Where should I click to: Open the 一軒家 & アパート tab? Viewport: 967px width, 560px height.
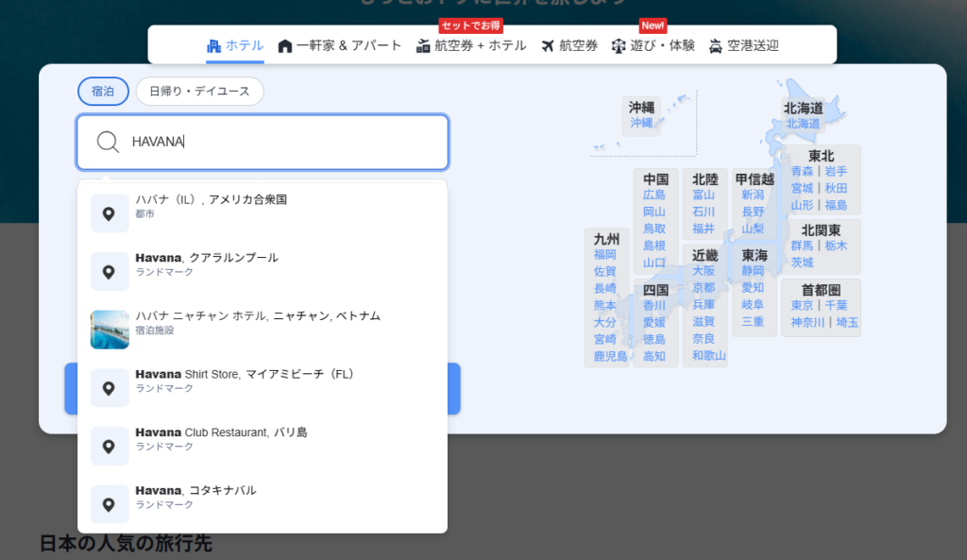click(340, 45)
